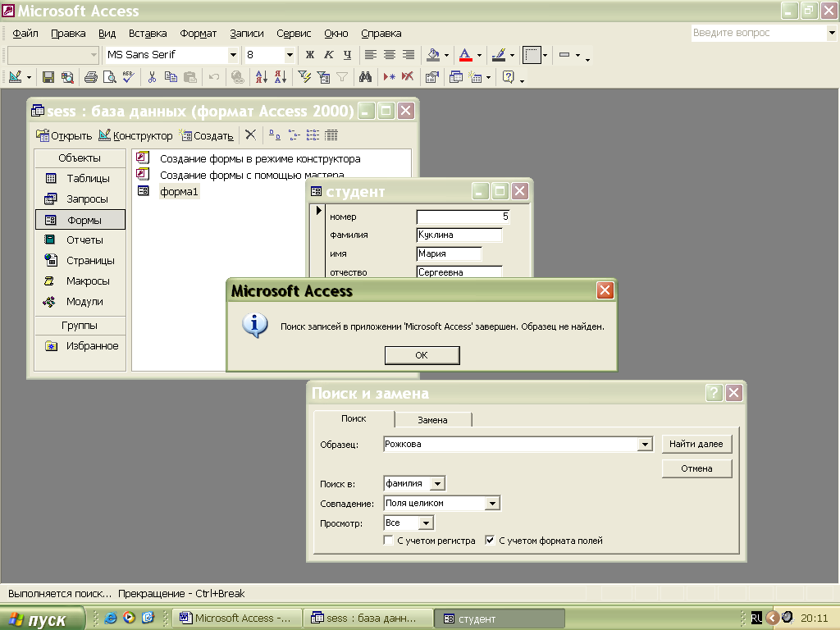Click OK in the Microsoft Access message
840x630 pixels.
(x=422, y=355)
